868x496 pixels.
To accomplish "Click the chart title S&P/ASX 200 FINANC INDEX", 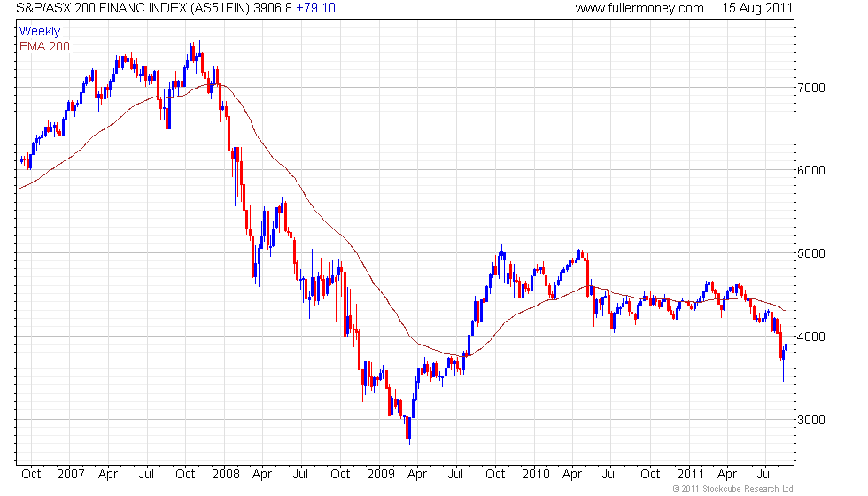I will pos(101,8).
